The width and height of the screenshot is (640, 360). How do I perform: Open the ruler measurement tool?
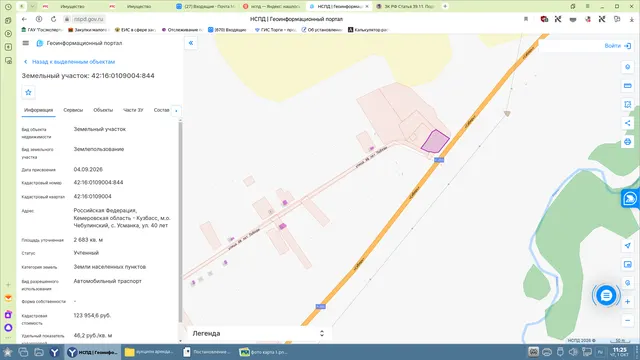pos(627,86)
